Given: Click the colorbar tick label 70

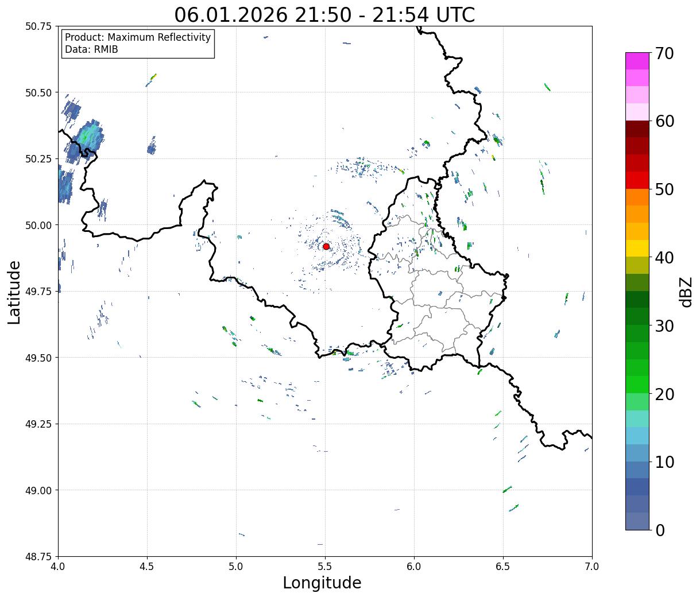Looking at the screenshot, I should pos(664,53).
